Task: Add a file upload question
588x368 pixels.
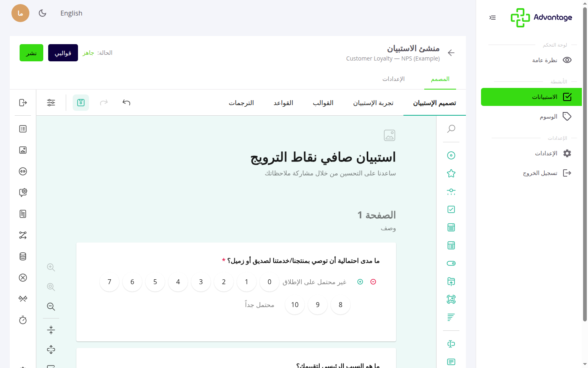Action: pos(451,281)
